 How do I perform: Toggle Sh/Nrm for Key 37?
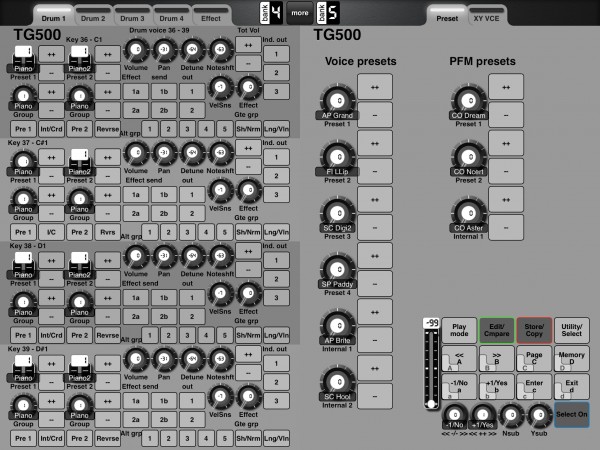[248, 232]
